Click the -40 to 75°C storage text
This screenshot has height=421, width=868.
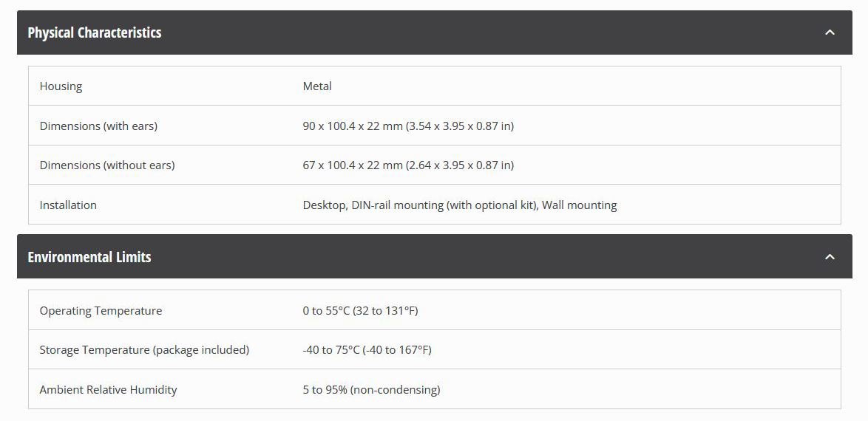[x=330, y=350]
